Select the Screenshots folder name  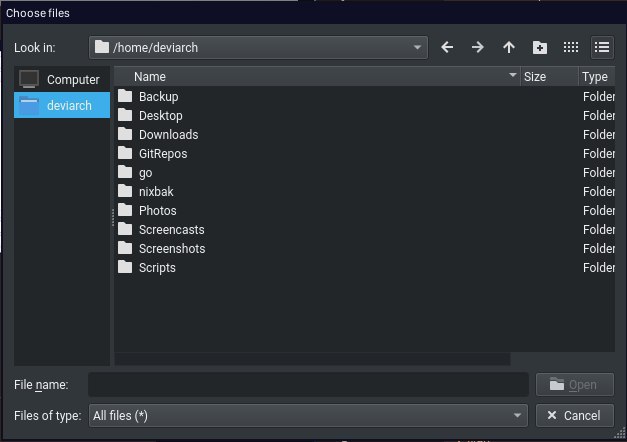point(172,249)
